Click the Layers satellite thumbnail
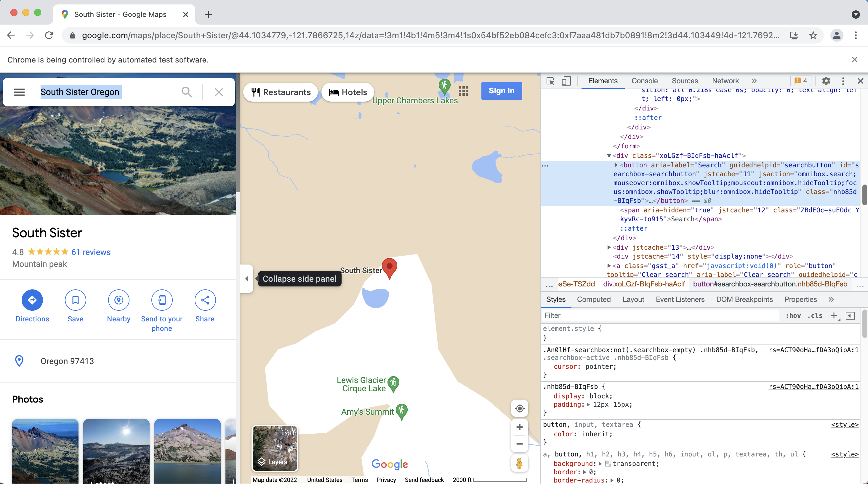The width and height of the screenshot is (868, 484). click(275, 448)
